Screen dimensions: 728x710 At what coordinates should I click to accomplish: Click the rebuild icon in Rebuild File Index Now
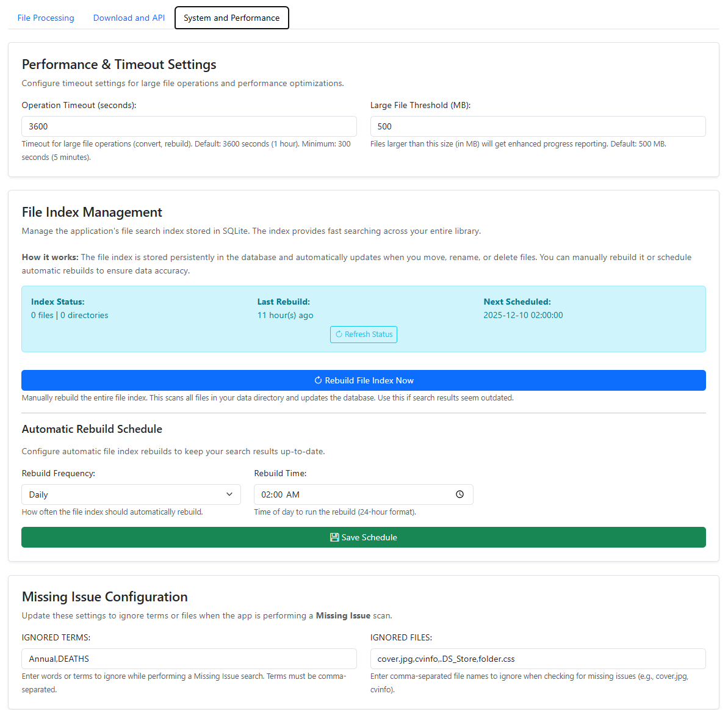(x=318, y=380)
